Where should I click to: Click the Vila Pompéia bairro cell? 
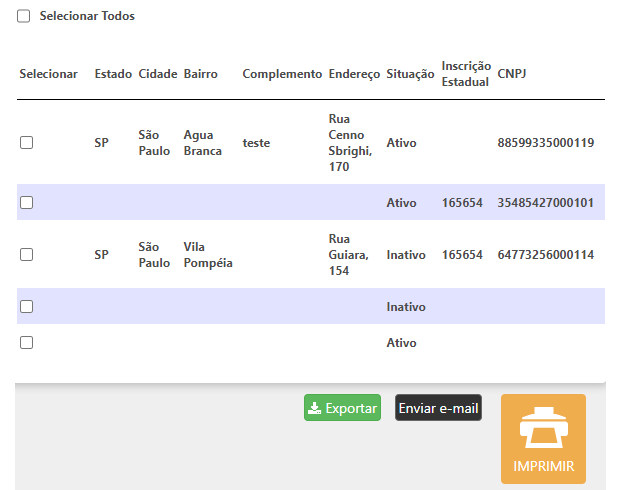208,255
